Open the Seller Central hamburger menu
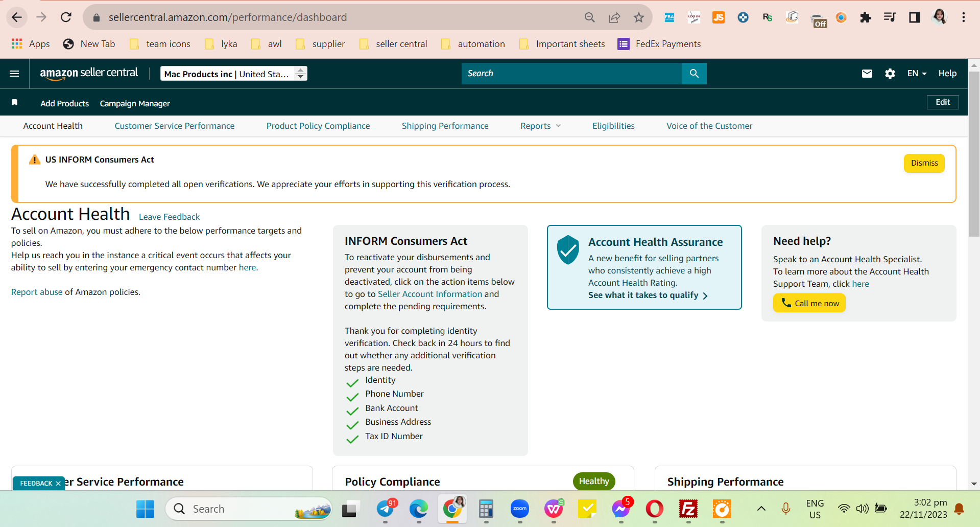 point(14,74)
